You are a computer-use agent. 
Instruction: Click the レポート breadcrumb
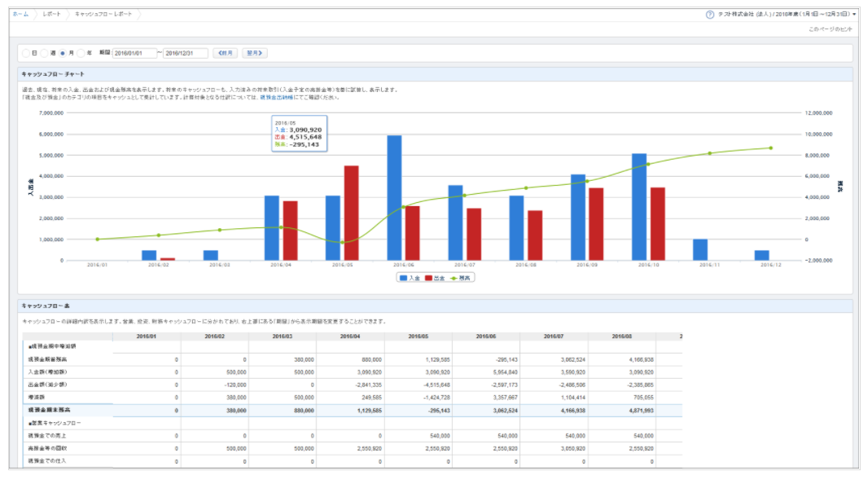[51, 15]
